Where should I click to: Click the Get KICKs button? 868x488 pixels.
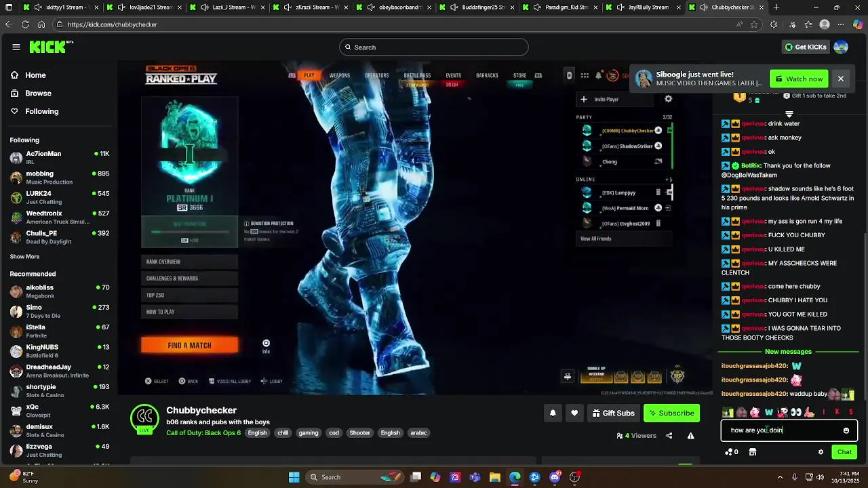805,47
